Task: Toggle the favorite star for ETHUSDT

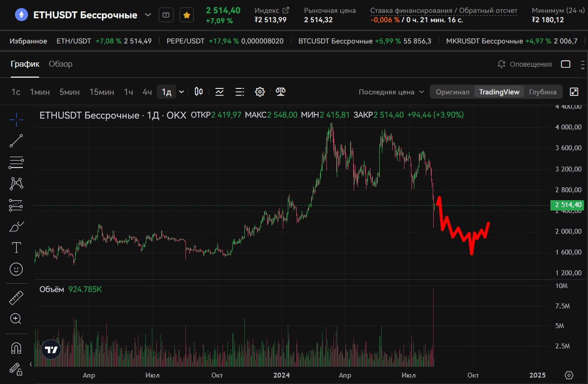Action: coord(186,15)
